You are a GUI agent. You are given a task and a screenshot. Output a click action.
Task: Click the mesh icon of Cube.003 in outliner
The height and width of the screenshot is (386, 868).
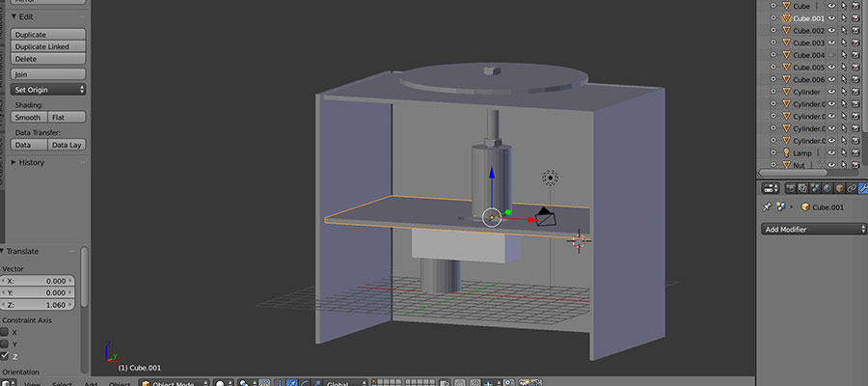(787, 42)
